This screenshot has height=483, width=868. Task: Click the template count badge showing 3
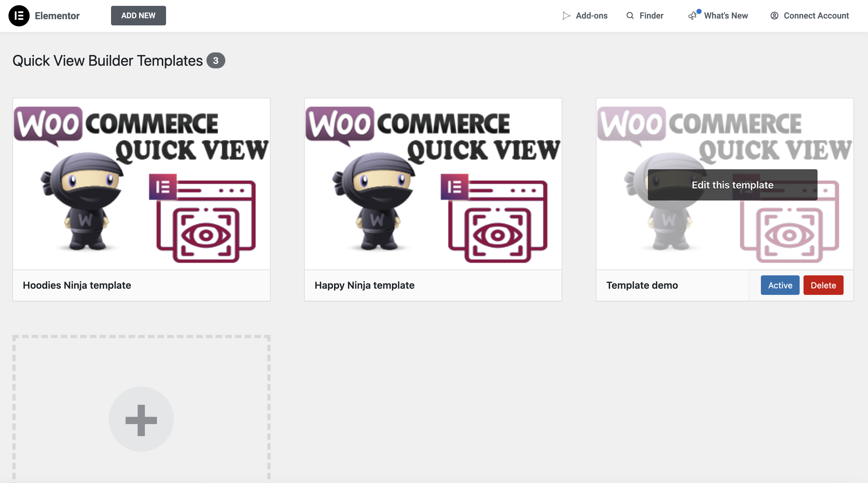216,61
